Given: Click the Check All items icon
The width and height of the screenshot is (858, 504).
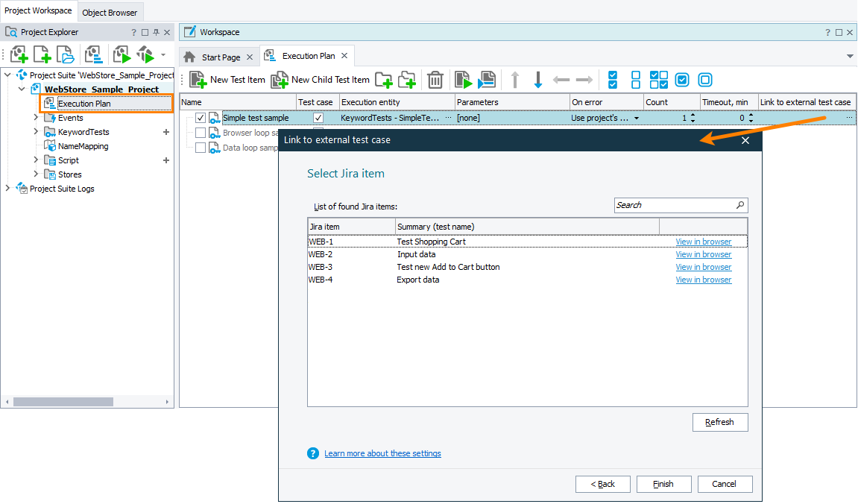Looking at the screenshot, I should point(612,79).
